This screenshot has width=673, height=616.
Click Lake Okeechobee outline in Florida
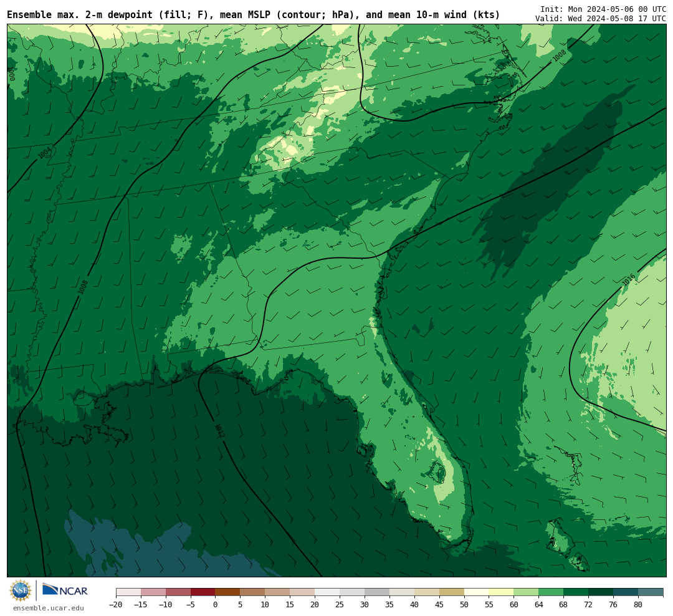[438, 472]
